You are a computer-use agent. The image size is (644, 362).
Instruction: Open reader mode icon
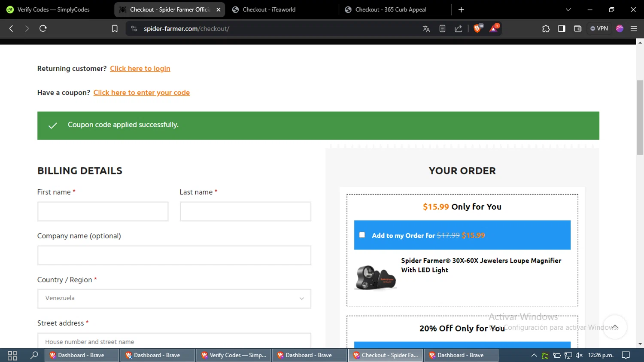coord(442,29)
